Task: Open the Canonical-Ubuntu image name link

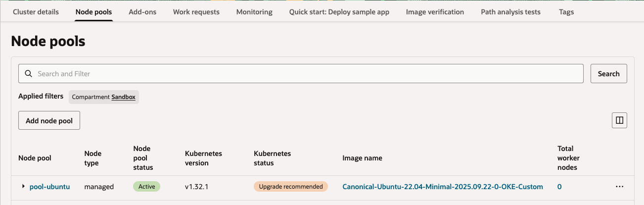Action: tap(443, 187)
